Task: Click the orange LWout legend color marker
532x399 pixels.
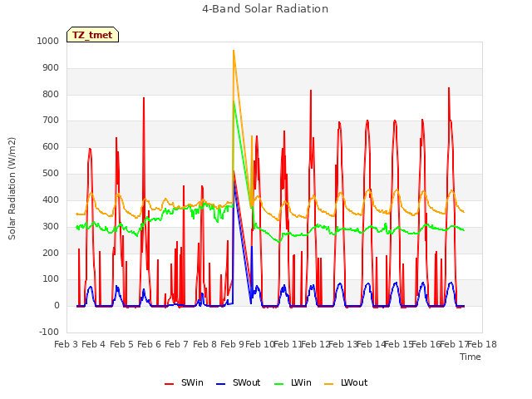Action: pos(329,384)
